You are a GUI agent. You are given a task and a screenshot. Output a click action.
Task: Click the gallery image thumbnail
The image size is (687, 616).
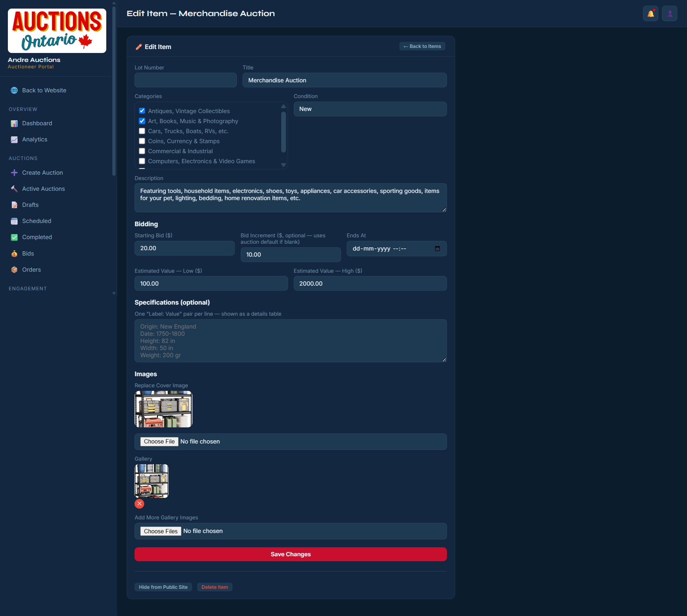[x=151, y=481]
